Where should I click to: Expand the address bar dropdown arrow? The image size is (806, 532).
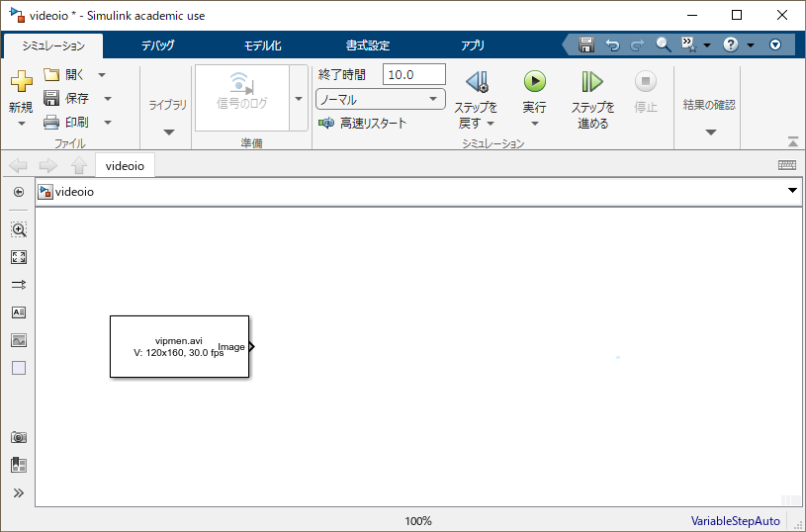click(x=792, y=191)
